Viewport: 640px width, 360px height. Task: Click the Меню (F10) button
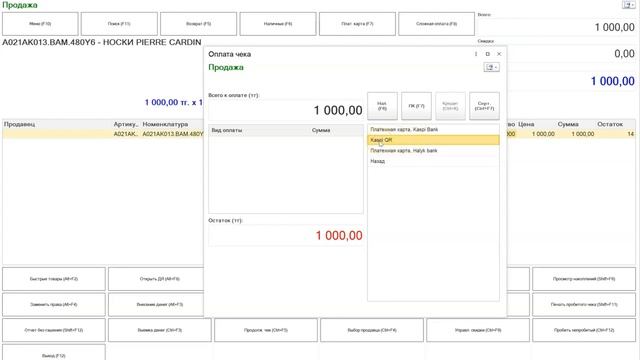click(40, 24)
